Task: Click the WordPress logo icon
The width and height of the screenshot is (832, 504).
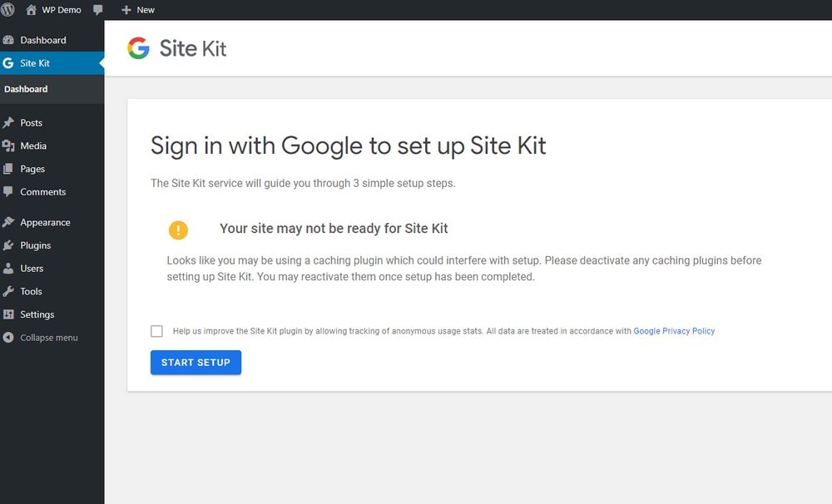Action: point(7,9)
